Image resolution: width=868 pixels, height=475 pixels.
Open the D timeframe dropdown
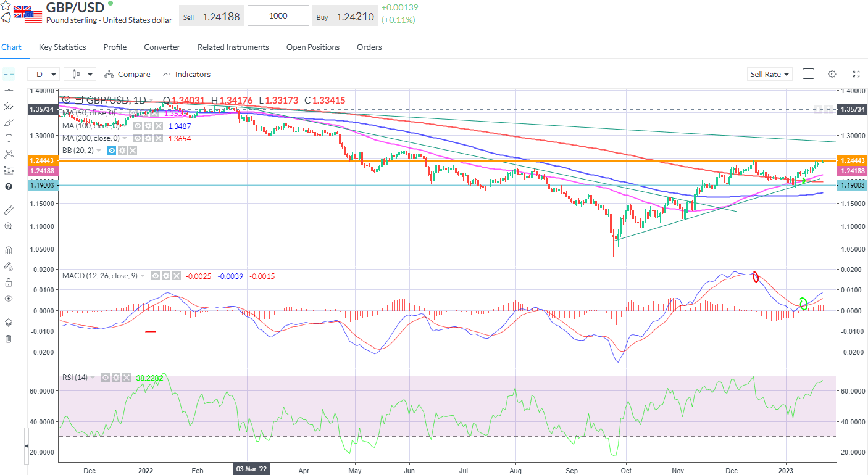coord(43,74)
